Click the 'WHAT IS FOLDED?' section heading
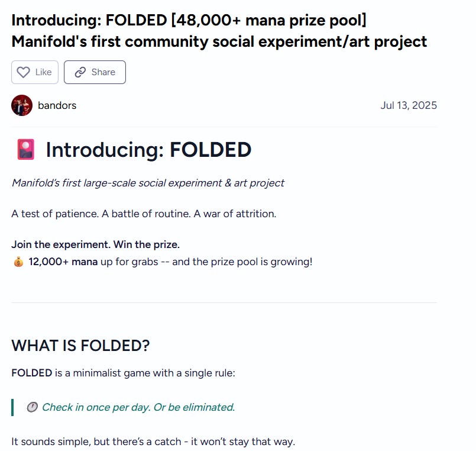The width and height of the screenshot is (476, 451). pos(80,346)
